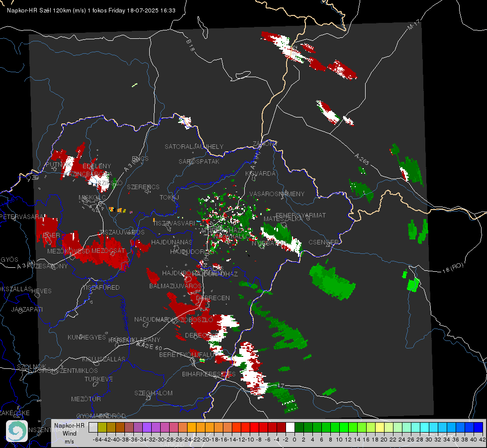Image resolution: width=487 pixels, height=448 pixels.
Task: Click the A-265 road label
Action: tap(362, 159)
